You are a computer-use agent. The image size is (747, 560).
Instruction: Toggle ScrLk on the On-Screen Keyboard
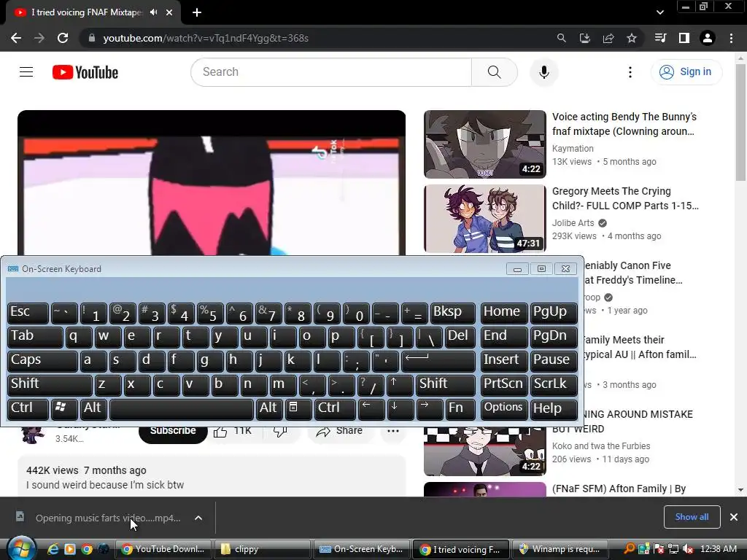(x=554, y=385)
